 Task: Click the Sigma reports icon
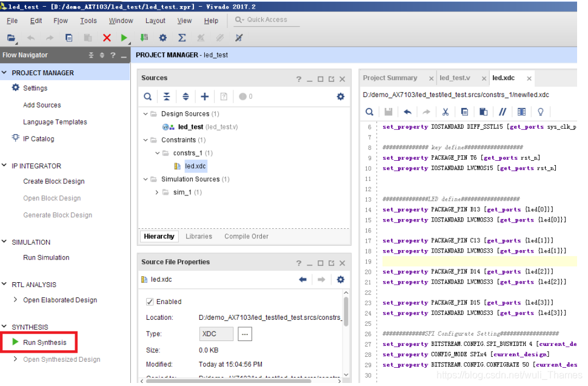[182, 38]
